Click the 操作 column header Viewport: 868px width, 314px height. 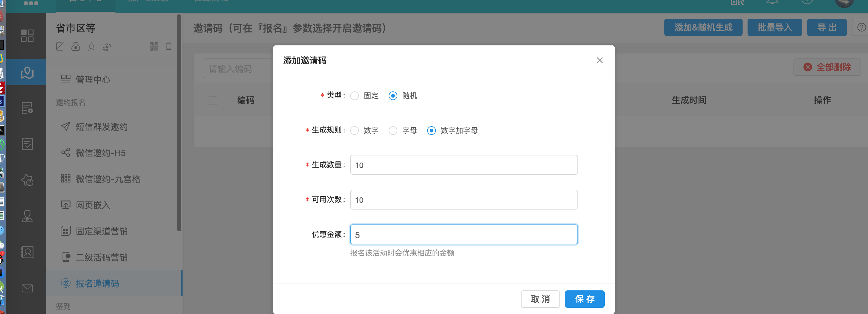(x=822, y=100)
